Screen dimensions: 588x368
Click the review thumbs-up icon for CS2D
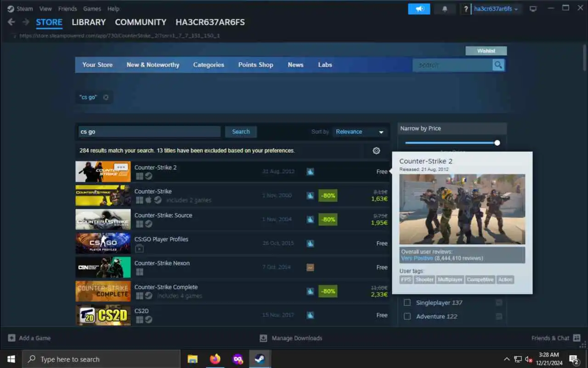pyautogui.click(x=310, y=315)
